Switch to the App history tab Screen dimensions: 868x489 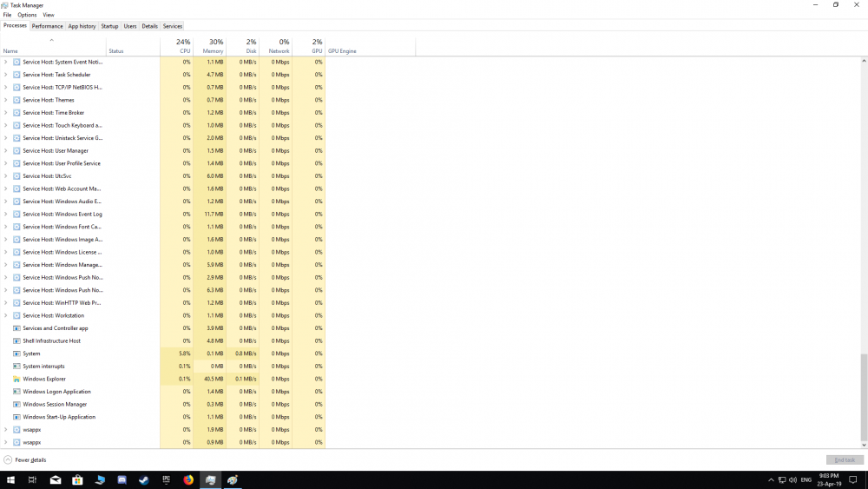(82, 26)
